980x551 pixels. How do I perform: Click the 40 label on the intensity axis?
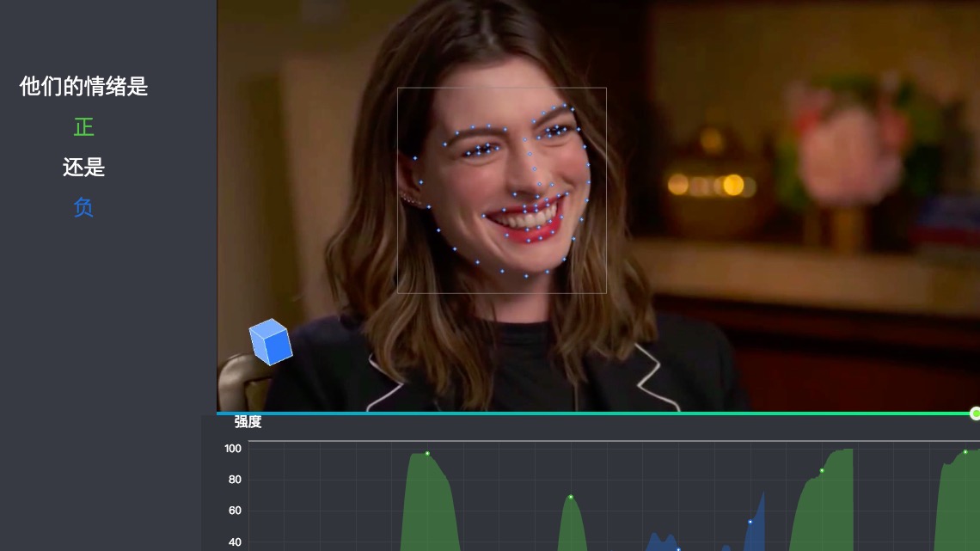[235, 542]
